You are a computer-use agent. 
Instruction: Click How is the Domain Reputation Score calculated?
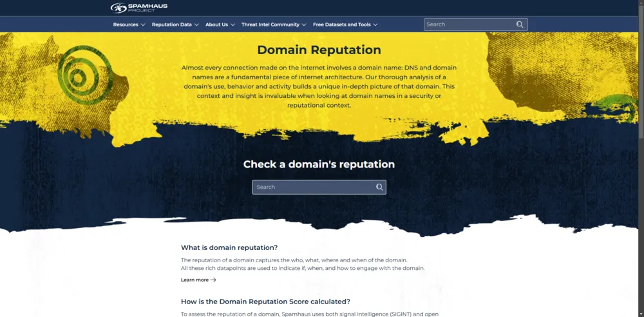(x=265, y=302)
